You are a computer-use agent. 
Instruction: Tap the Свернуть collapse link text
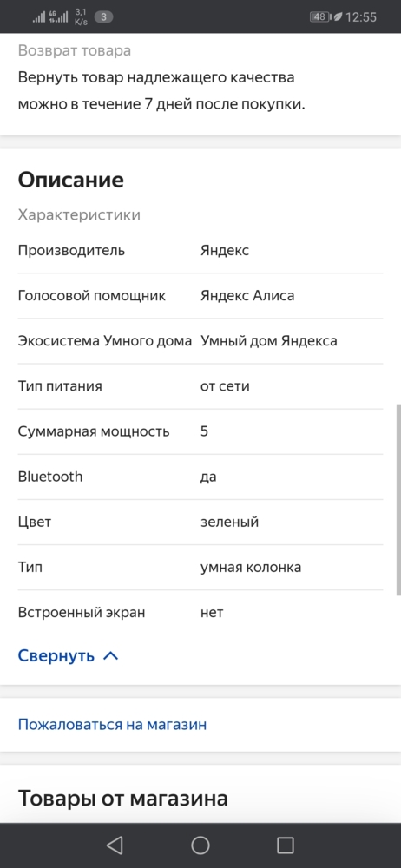(56, 656)
